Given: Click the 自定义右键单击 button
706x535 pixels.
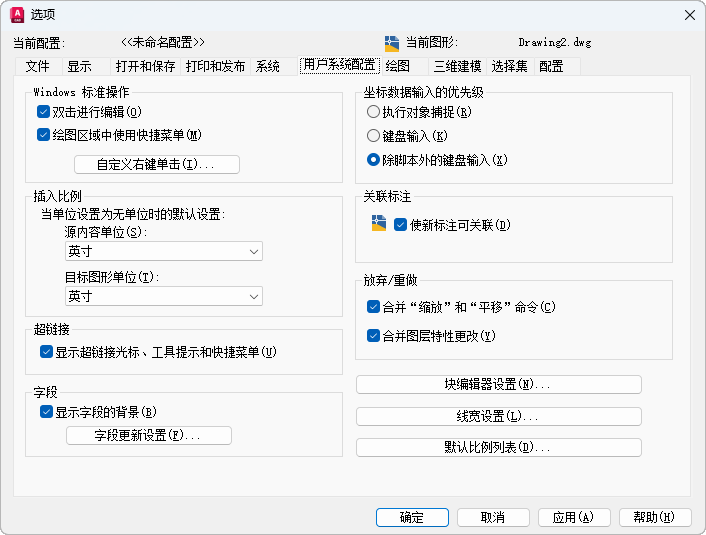Looking at the screenshot, I should point(157,164).
